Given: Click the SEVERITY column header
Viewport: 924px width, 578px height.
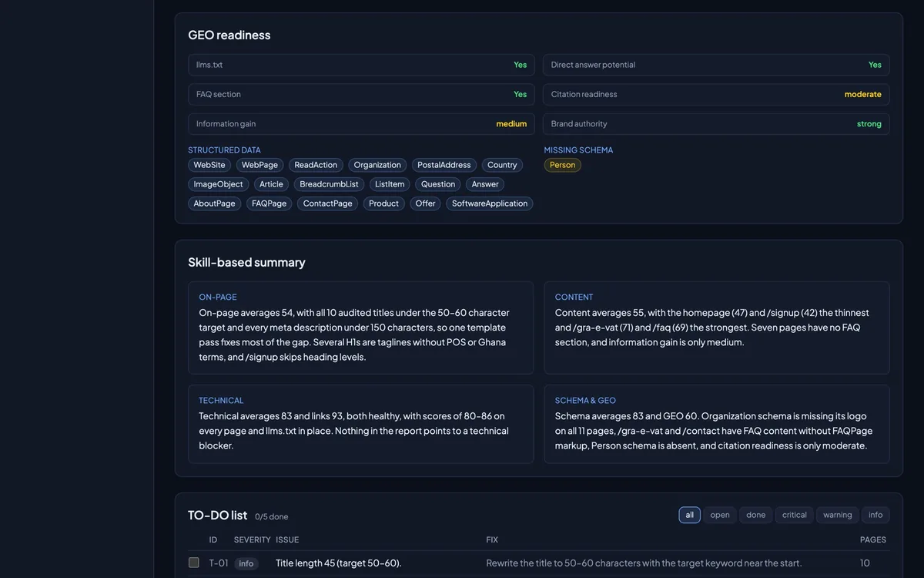Looking at the screenshot, I should (x=253, y=539).
